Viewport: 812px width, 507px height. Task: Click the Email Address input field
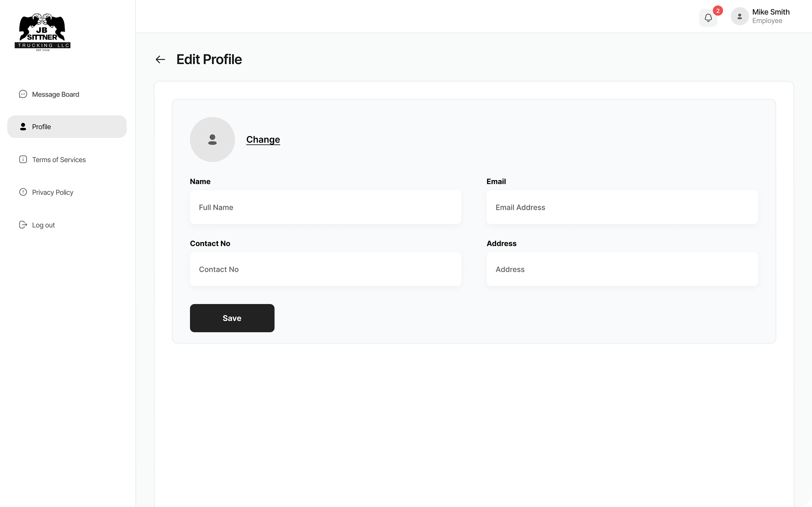tap(622, 207)
